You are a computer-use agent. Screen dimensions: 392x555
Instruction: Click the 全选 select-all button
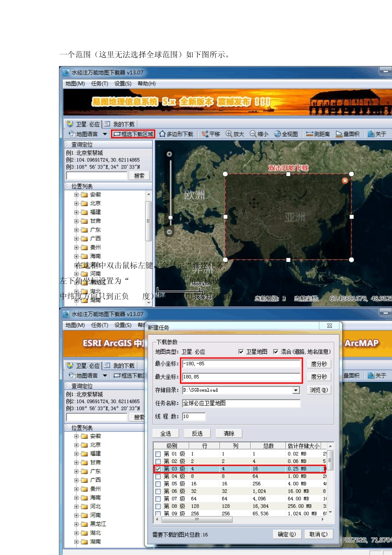click(x=166, y=434)
